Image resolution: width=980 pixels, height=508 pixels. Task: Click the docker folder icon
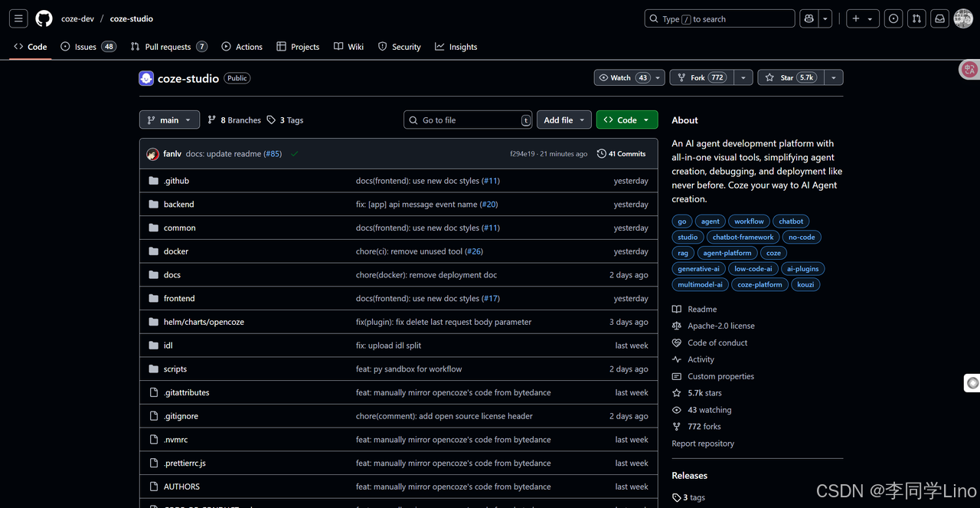[x=153, y=251]
